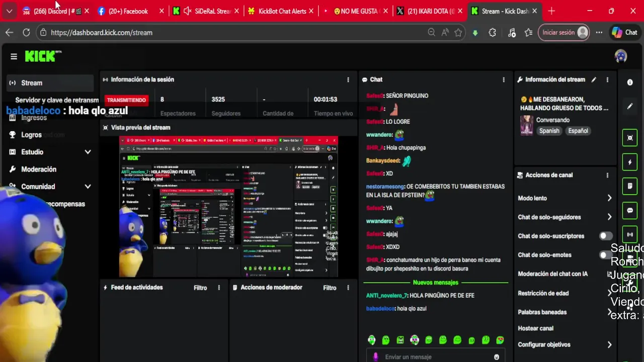Open the Copilot Chat button in browser
The height and width of the screenshot is (362, 644).
[624, 32]
